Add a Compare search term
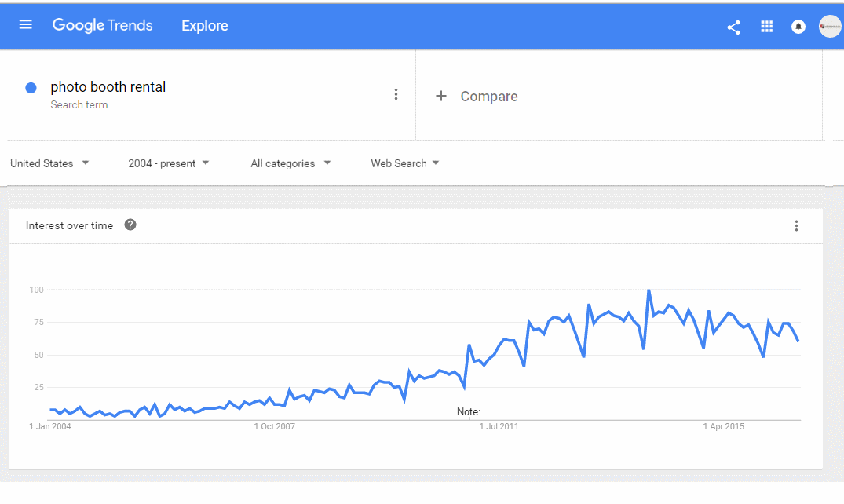The width and height of the screenshot is (844, 504). coord(489,97)
